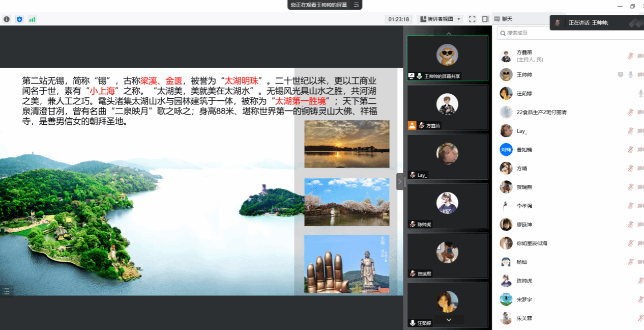The height and width of the screenshot is (330, 644).
Task: Open the 聊天 chat tab
Action: tap(507, 19)
